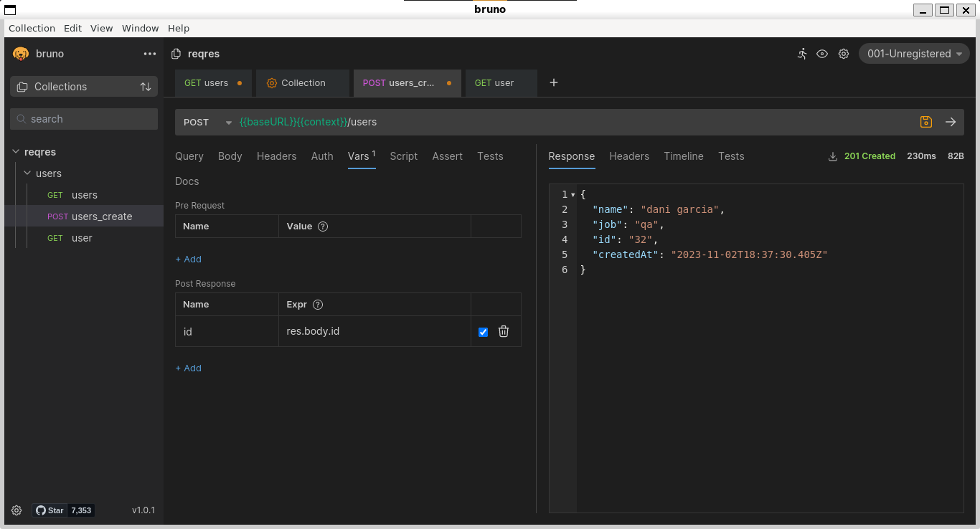The height and width of the screenshot is (529, 980).
Task: Open a new request tab with plus
Action: coord(553,82)
